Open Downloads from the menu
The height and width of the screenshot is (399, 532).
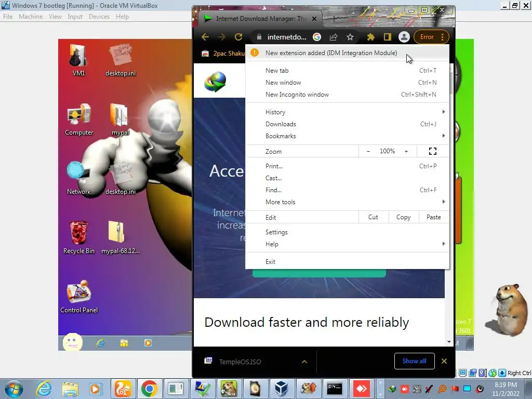tap(347, 124)
